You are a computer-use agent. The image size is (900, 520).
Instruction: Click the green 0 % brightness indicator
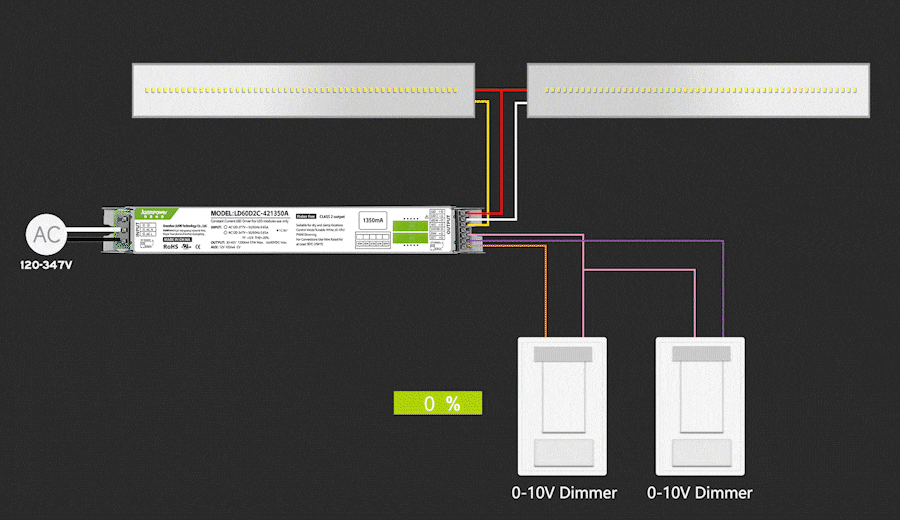[x=439, y=403]
